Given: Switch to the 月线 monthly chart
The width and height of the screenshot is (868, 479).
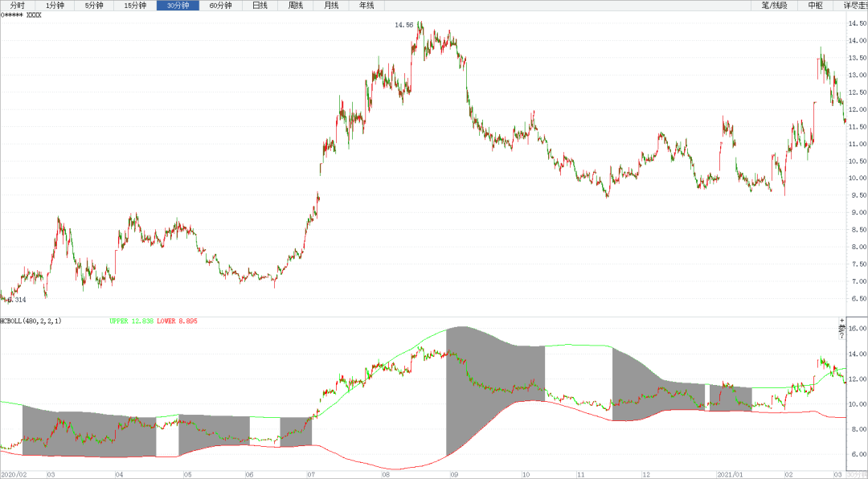Looking at the screenshot, I should 331,6.
